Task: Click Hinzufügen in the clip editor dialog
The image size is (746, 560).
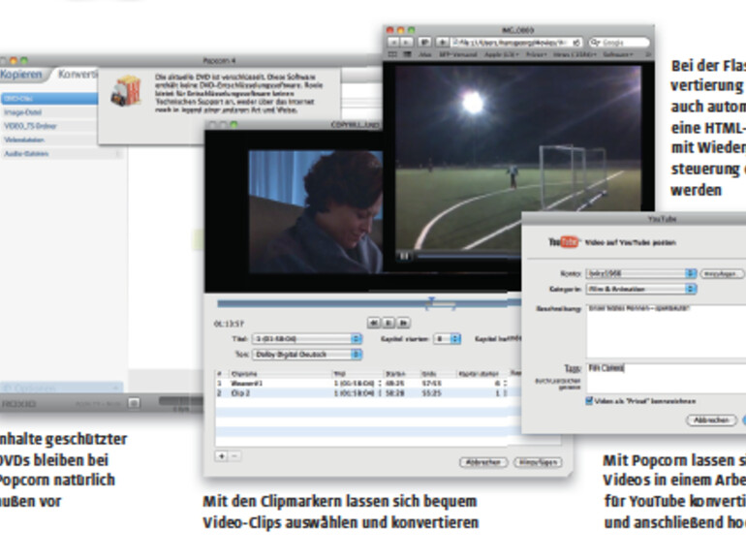Action: point(538,462)
